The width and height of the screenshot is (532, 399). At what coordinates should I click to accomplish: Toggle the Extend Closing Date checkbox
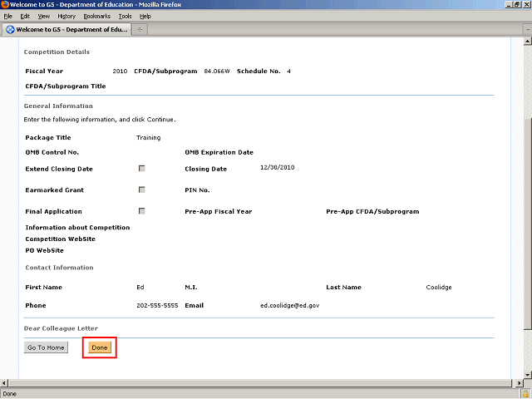point(142,168)
